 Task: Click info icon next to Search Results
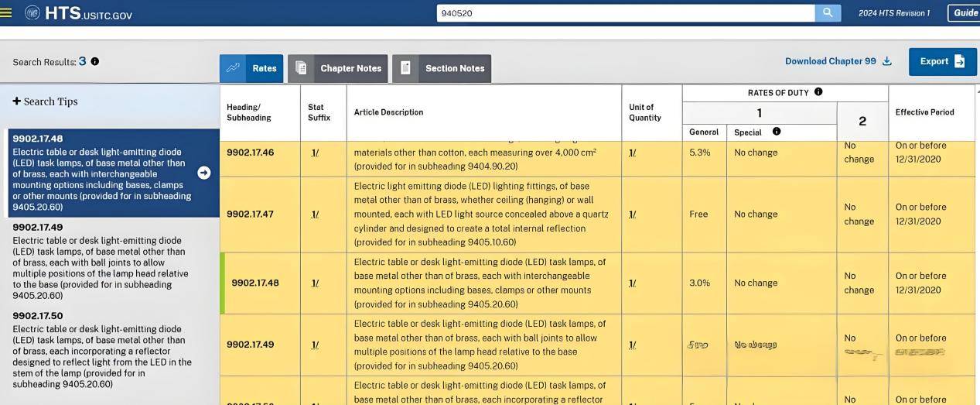[95, 61]
